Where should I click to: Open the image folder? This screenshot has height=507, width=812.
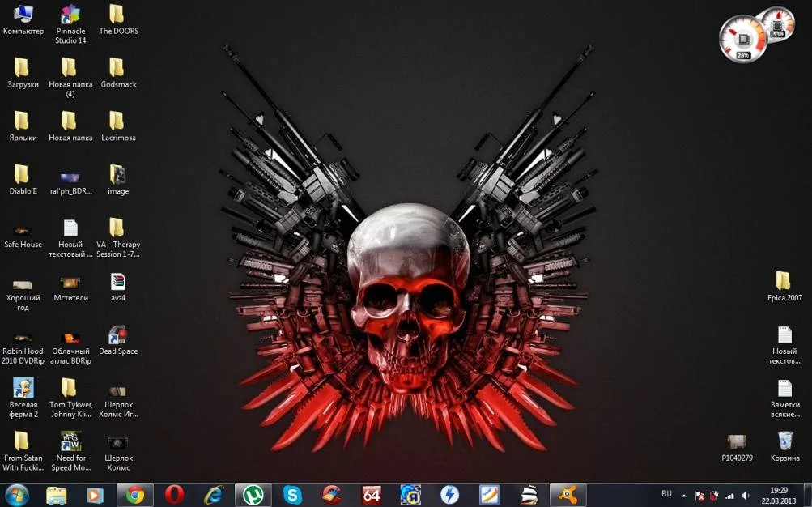click(118, 181)
